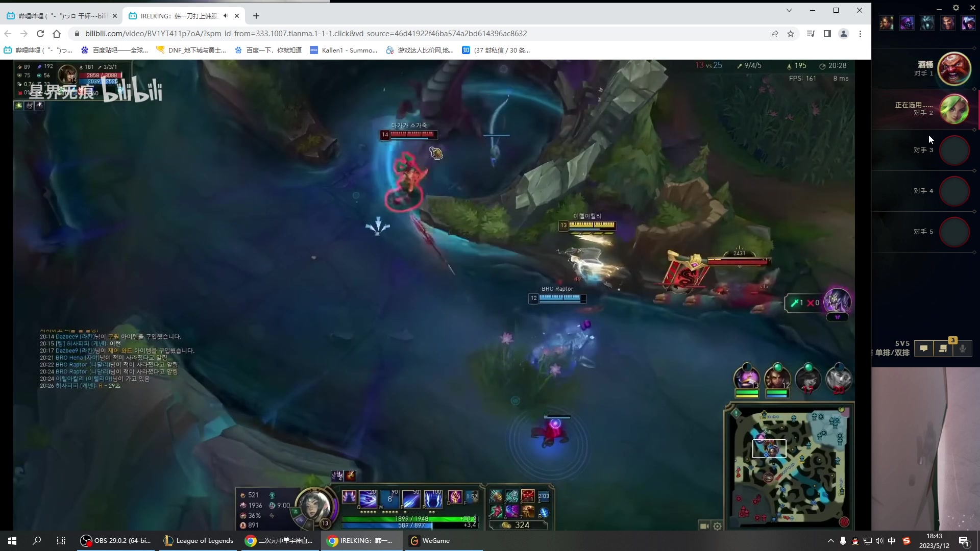
Task: Click the D summoner spell icon
Action: click(x=455, y=497)
